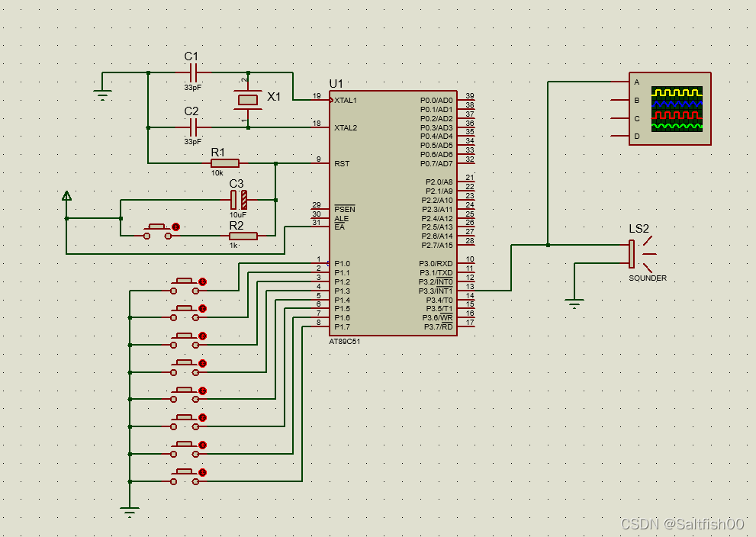Click the 1k value under R2

[x=234, y=246]
